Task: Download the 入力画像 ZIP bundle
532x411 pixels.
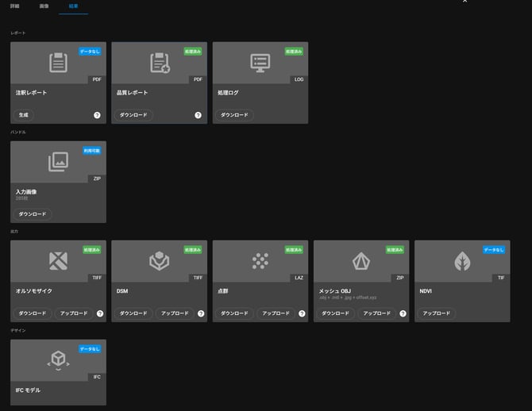Action: click(33, 214)
